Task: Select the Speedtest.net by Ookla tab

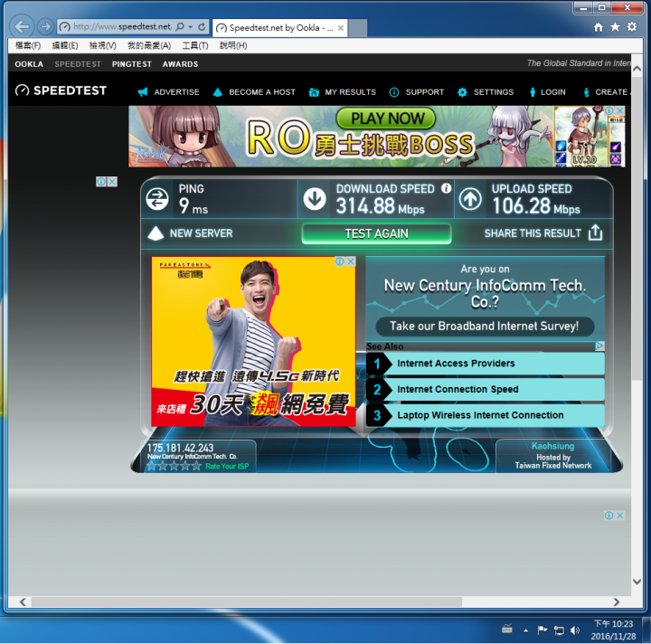Action: [279, 28]
